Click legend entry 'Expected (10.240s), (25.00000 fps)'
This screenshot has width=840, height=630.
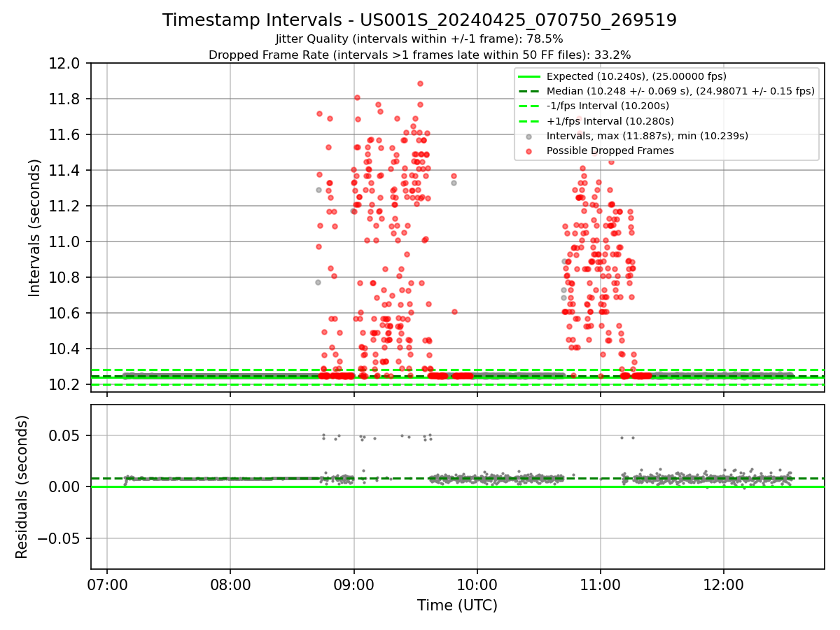pos(636,76)
